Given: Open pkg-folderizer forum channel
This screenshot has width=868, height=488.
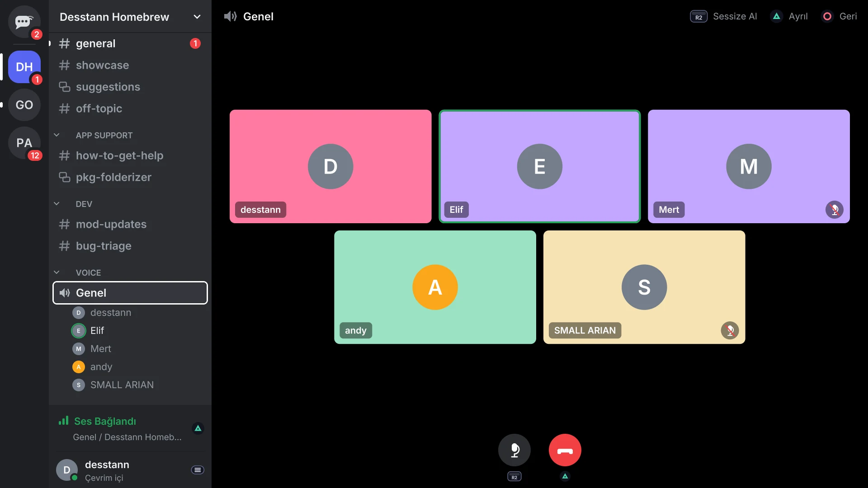Looking at the screenshot, I should point(130,177).
